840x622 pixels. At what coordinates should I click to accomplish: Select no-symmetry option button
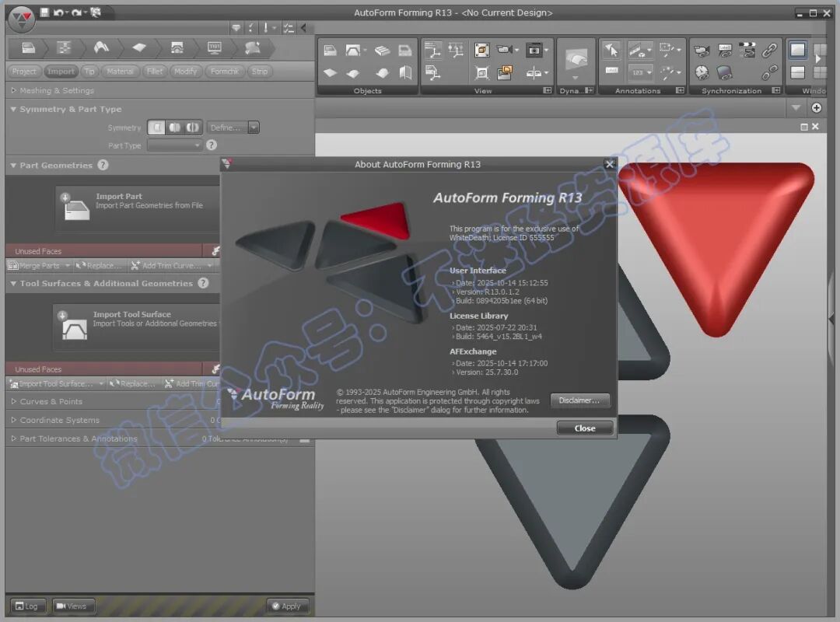(x=156, y=128)
